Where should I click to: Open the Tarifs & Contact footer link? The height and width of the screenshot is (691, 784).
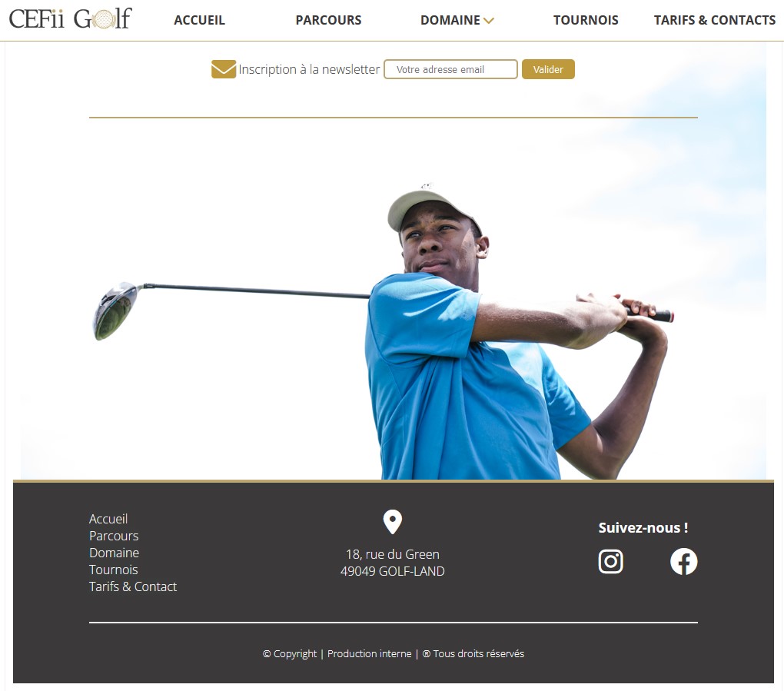click(x=132, y=586)
